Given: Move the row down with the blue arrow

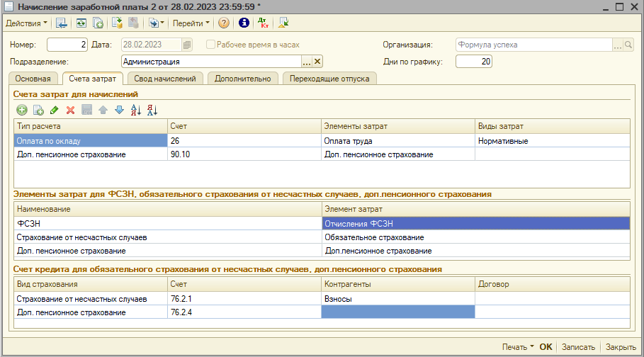Looking at the screenshot, I should pos(119,110).
